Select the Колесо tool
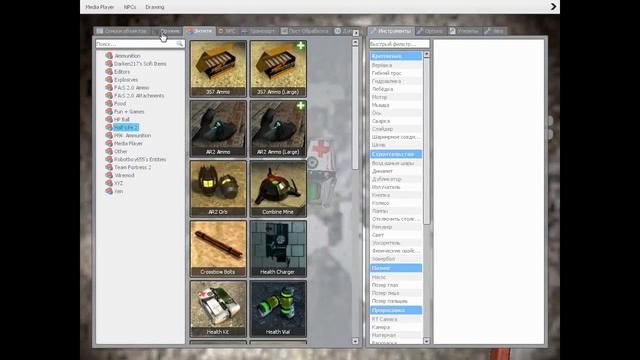The image size is (640, 360). tap(396, 203)
